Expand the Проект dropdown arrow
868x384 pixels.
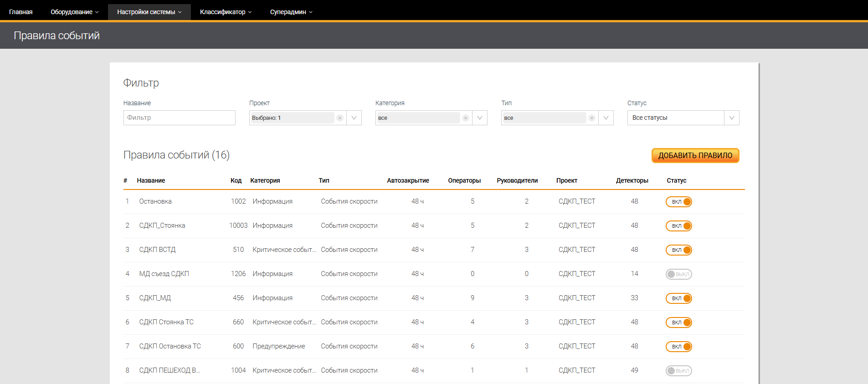coord(354,118)
